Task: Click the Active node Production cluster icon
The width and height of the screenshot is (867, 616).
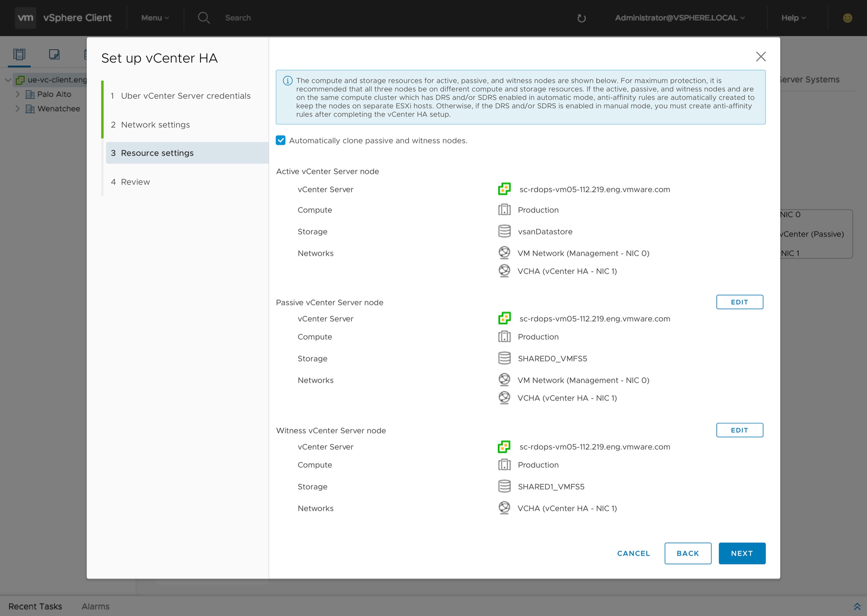Action: pos(504,210)
